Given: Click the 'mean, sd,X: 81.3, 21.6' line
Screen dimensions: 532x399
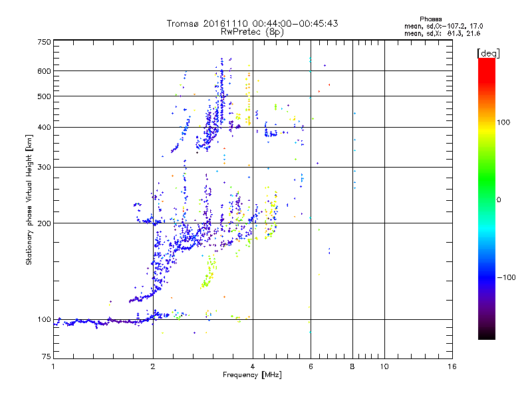Looking at the screenshot, I should click(442, 34).
